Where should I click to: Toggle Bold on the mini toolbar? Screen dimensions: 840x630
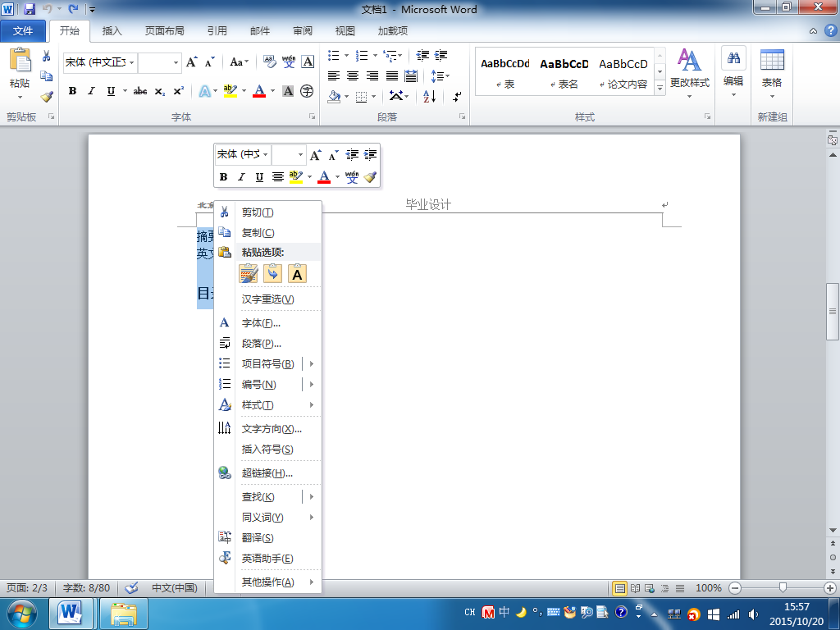point(223,177)
